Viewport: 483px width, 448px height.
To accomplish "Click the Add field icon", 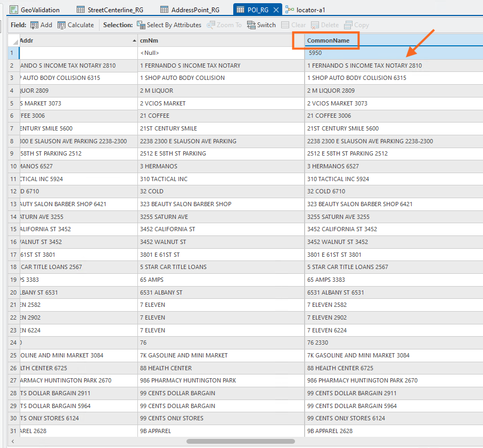I will [x=35, y=25].
